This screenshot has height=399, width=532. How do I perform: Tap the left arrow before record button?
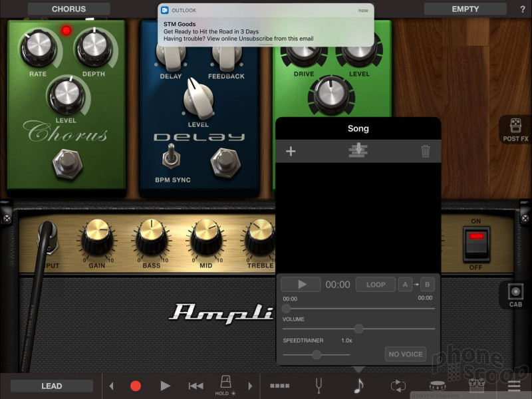click(x=111, y=386)
